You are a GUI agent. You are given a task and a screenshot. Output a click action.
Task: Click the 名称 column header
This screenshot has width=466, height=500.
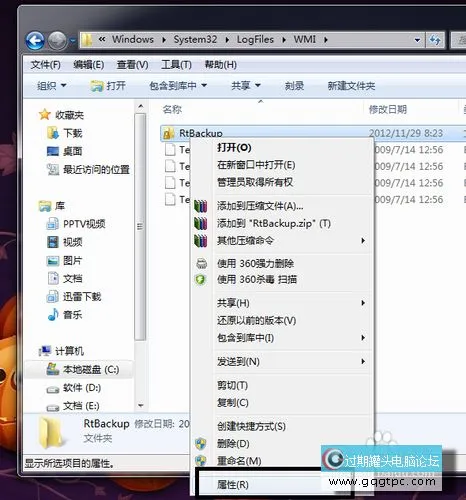click(x=172, y=109)
